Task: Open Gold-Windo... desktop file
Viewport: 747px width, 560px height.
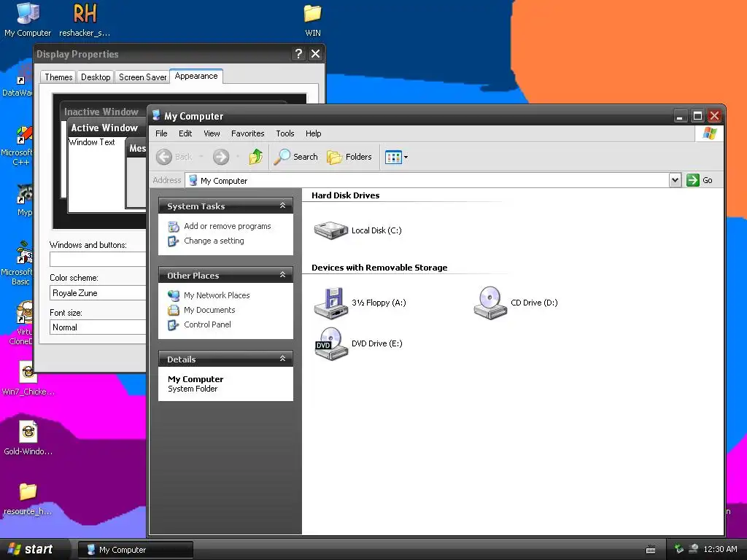Action: [28, 438]
